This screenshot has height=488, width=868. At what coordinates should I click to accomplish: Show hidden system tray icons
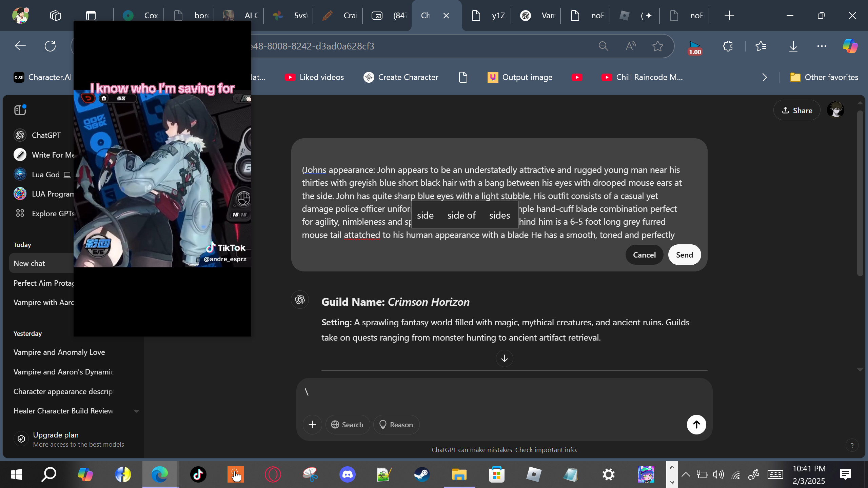click(686, 474)
